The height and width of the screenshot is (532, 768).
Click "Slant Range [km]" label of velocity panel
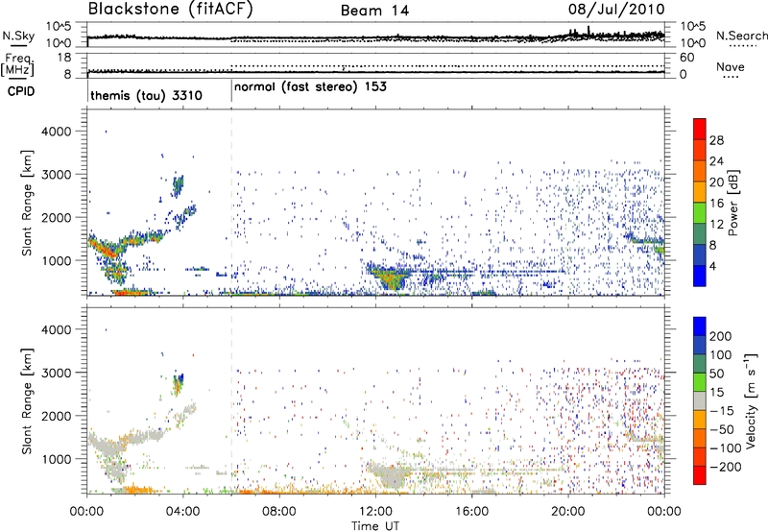(27, 401)
